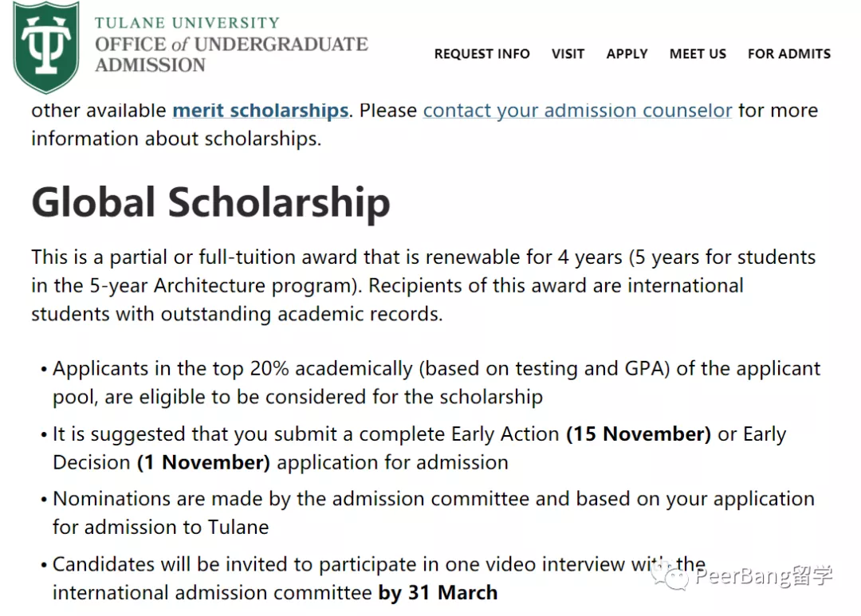The width and height of the screenshot is (861, 616).
Task: Follow the merit scholarships link
Action: pos(260,110)
